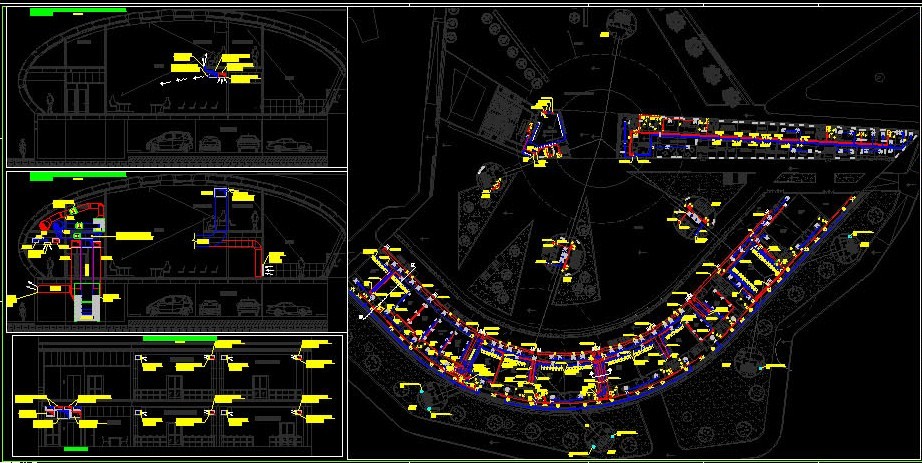Select yellow label at far left of middle section

[18, 299]
